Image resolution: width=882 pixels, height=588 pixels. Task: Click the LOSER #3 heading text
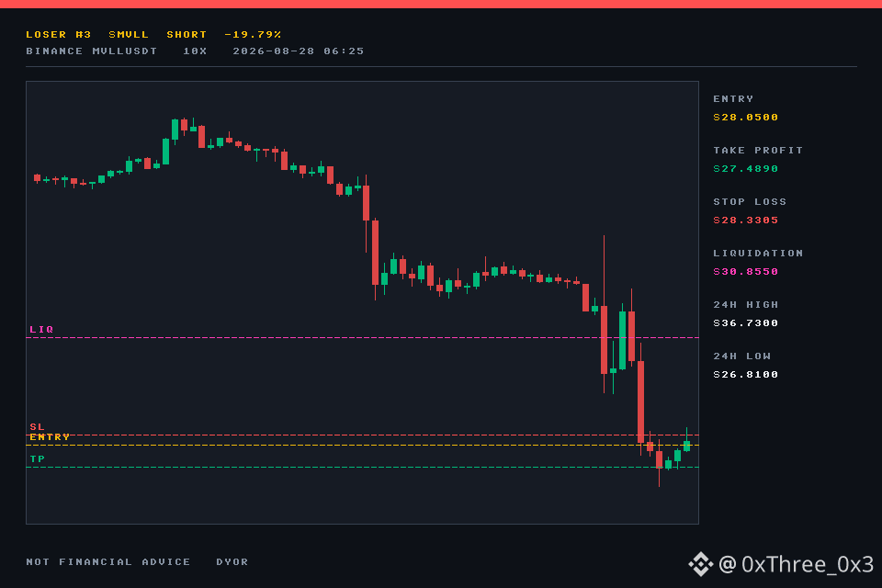click(59, 34)
